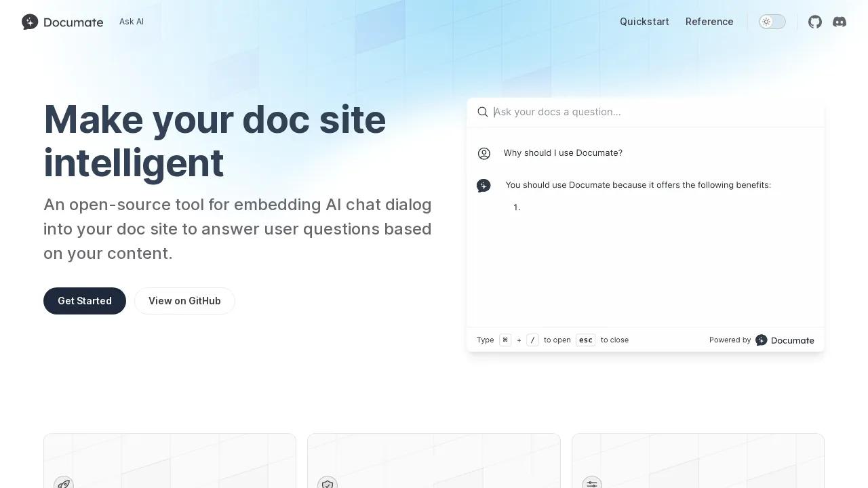Open the Discord community icon

840,22
